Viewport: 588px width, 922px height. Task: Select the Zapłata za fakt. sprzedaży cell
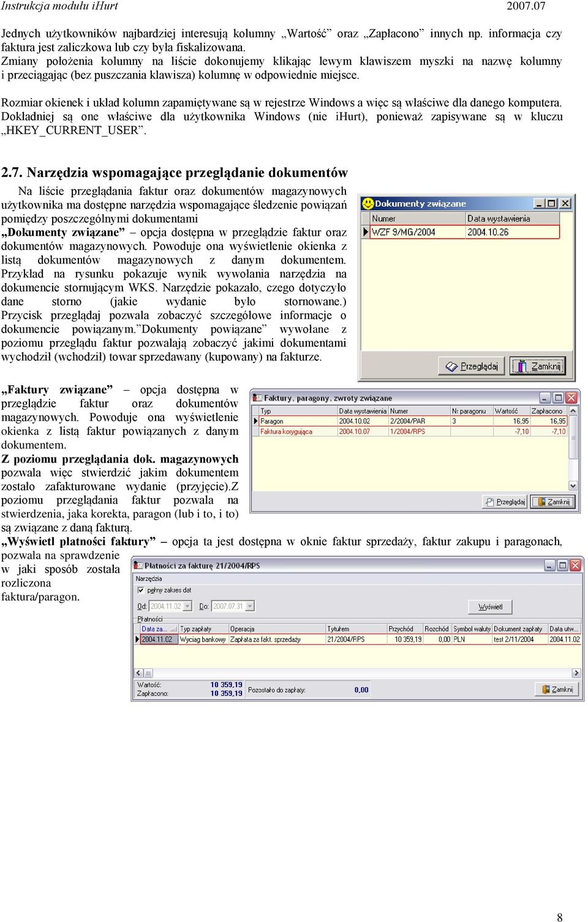[x=277, y=640]
